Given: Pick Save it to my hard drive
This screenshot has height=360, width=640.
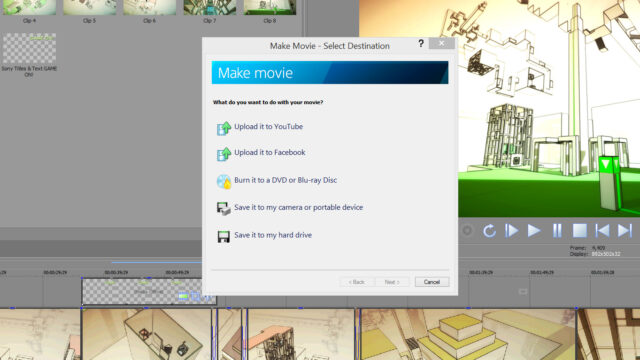Looking at the screenshot, I should pos(273,235).
